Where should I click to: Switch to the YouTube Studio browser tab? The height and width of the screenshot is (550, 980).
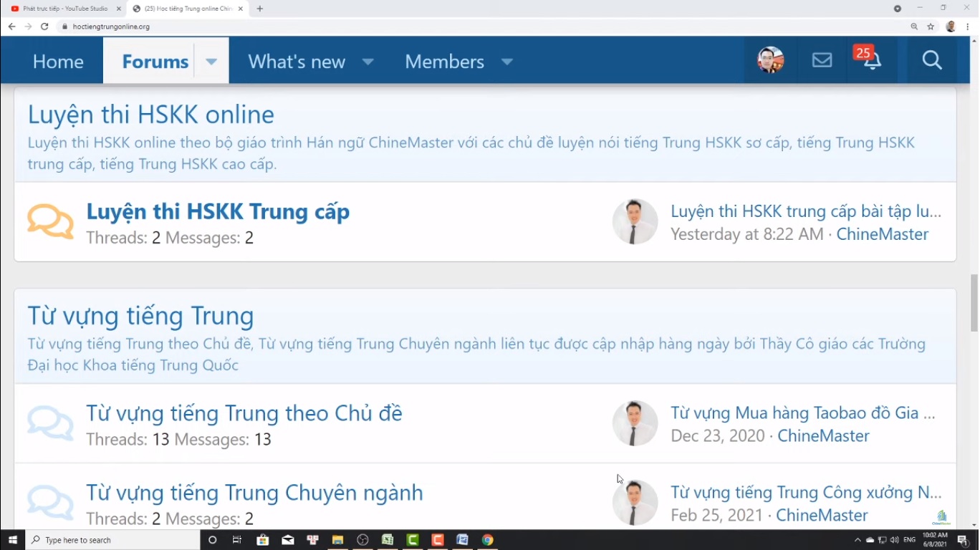pyautogui.click(x=65, y=9)
